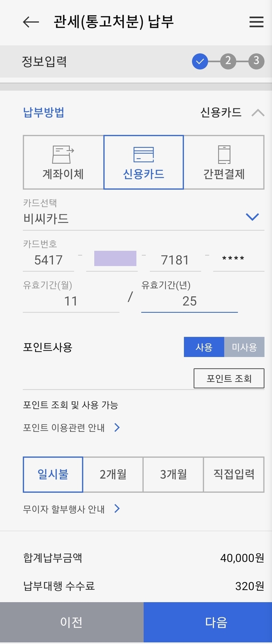The height and width of the screenshot is (644, 272).
Task: Open 포인트 이용관련 안내 details
Action: 71,427
